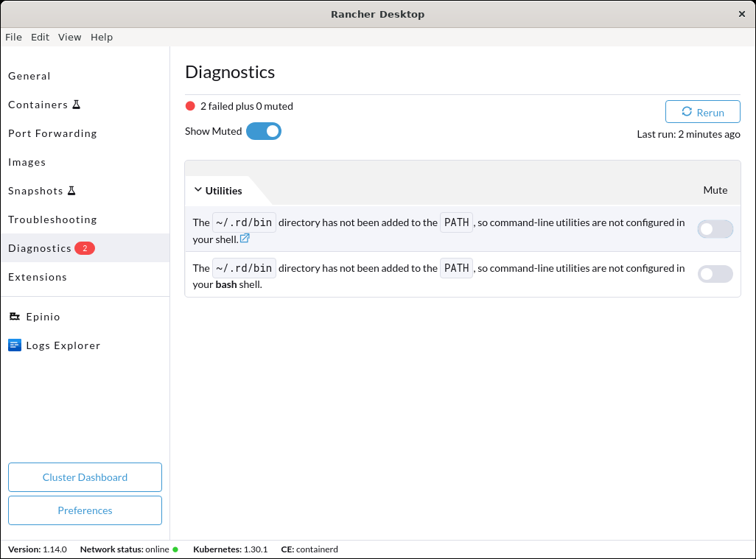The height and width of the screenshot is (559, 756).
Task: Click the Utilities group heading
Action: pos(224,191)
